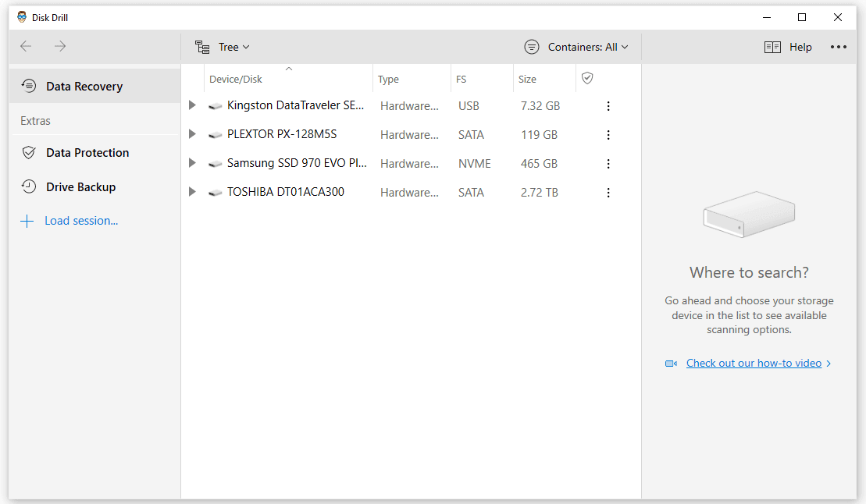The image size is (866, 504).
Task: Go back with the left arrow icon
Action: [26, 46]
